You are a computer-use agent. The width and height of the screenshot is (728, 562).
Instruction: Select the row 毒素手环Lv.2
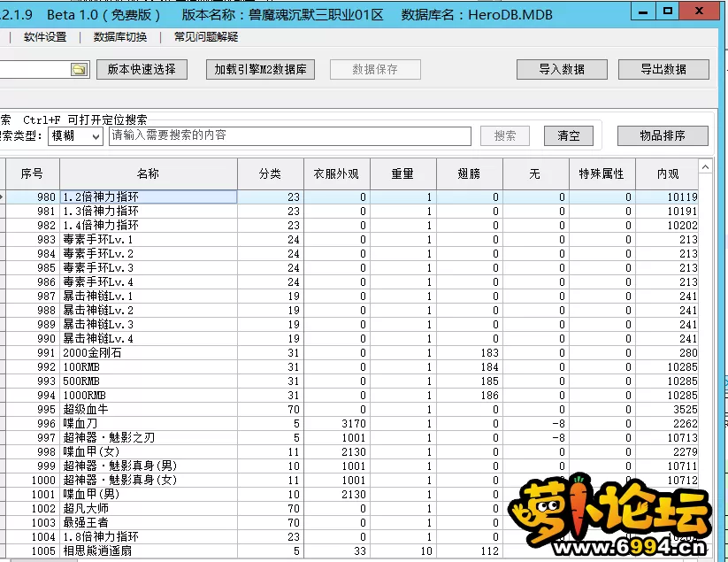click(351, 254)
